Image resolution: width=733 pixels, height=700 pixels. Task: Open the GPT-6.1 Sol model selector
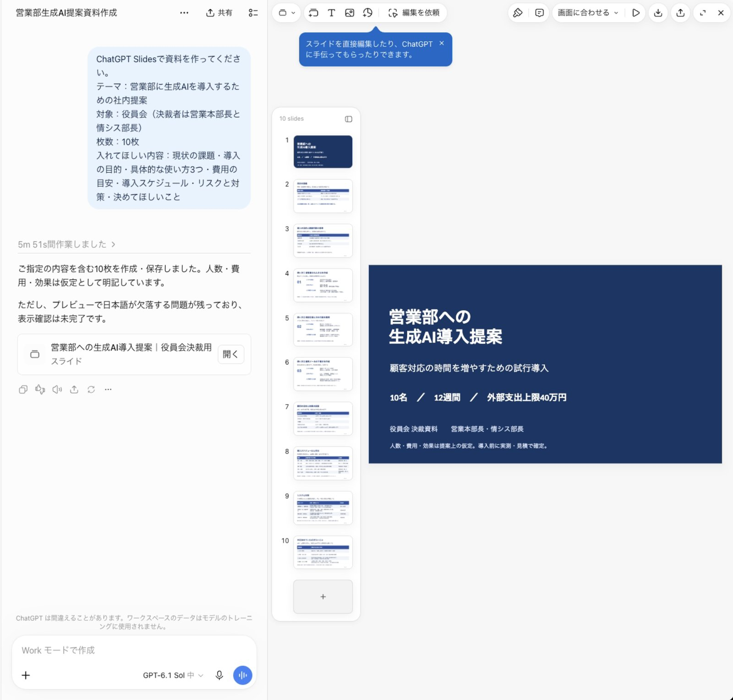pos(173,675)
